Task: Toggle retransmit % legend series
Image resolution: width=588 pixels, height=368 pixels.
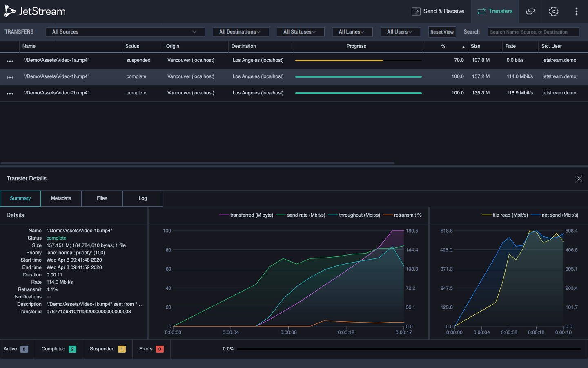Action: 402,215
